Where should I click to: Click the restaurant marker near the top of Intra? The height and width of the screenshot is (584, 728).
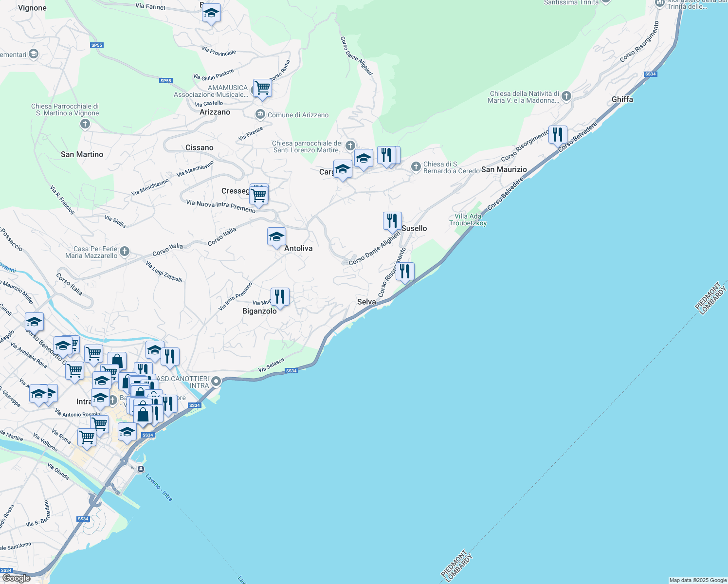coord(170,357)
